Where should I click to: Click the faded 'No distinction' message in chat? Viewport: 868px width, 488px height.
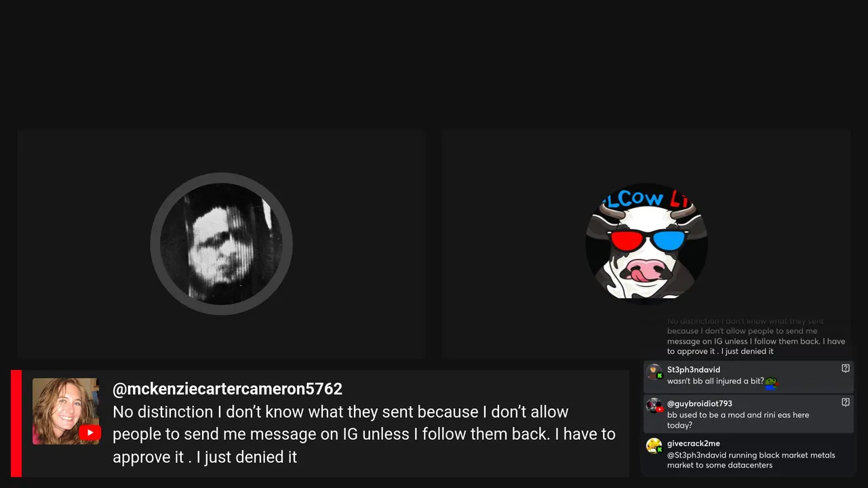coord(756,336)
